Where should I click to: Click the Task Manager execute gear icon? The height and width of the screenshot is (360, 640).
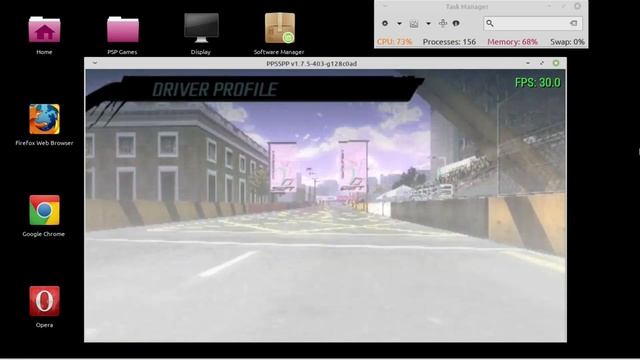pos(385,24)
